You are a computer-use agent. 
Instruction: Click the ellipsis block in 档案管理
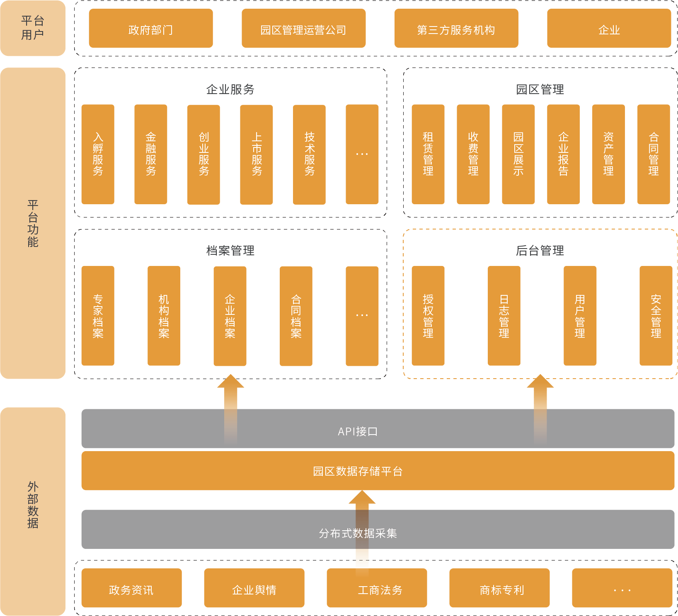tap(362, 316)
